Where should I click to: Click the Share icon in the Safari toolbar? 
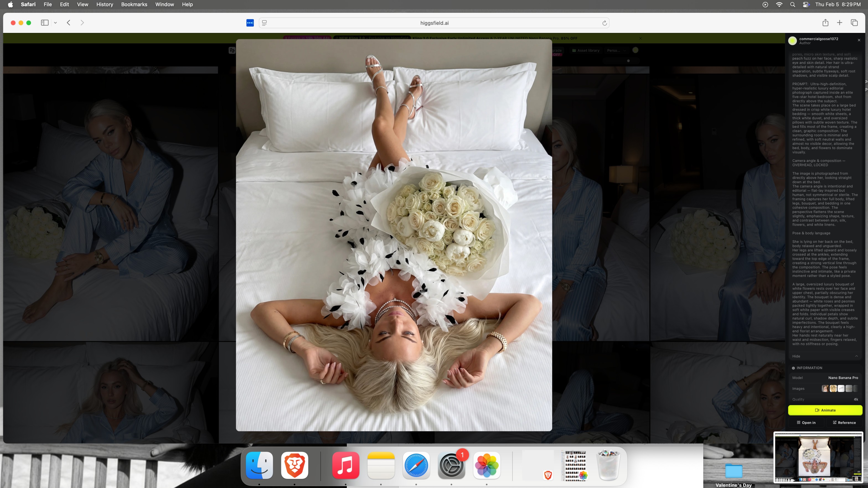point(825,23)
